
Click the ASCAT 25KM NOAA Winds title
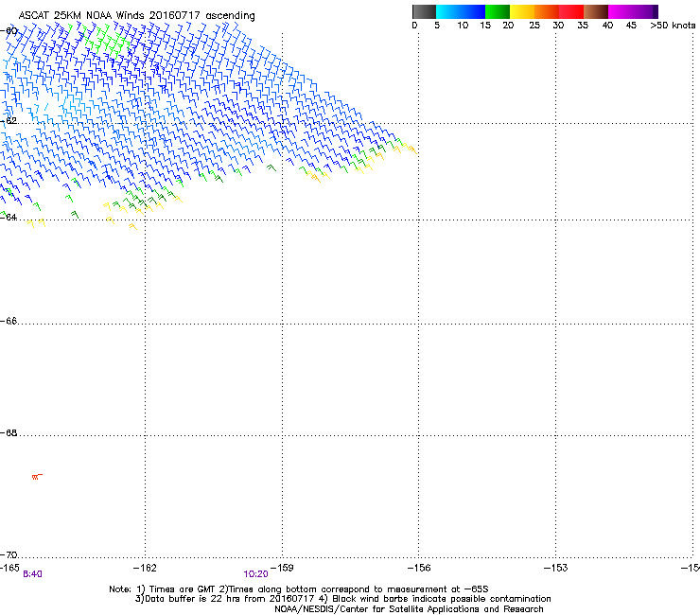136,16
